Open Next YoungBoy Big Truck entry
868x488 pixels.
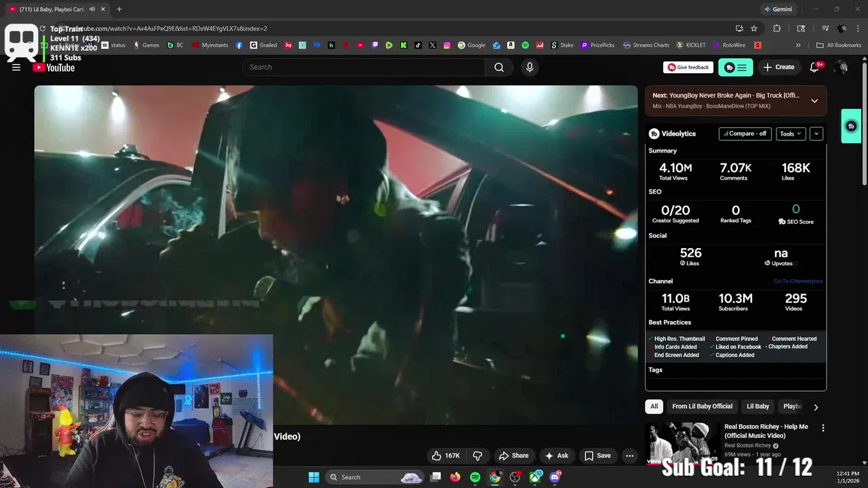(736, 100)
